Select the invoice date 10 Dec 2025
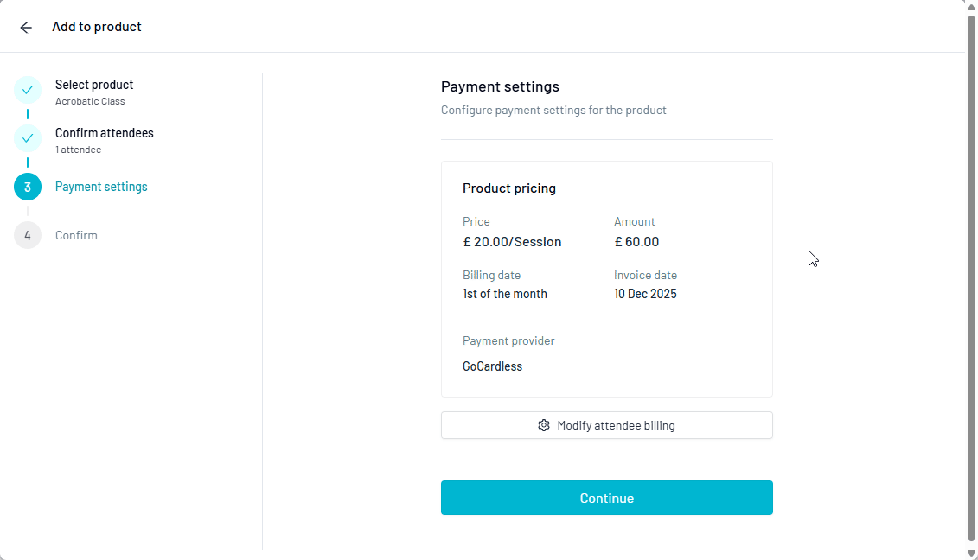Image resolution: width=978 pixels, height=560 pixels. coord(645,294)
